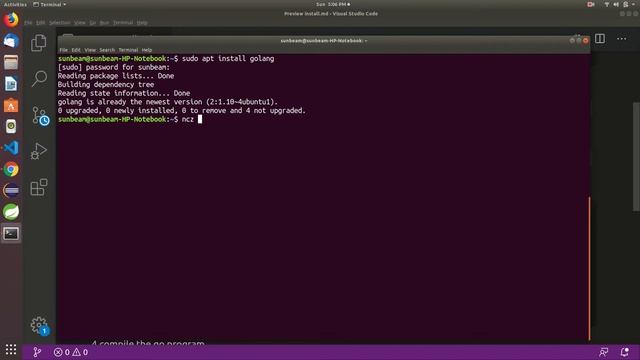Switch to Visual Studio Code from dock
The image size is (640, 360).
tap(11, 148)
